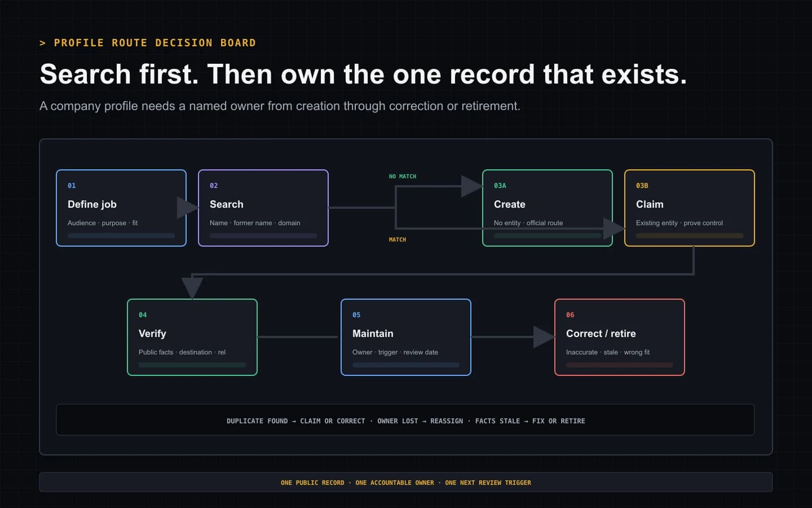Click the 'Owner · trigger · review date' text
Viewport: 812px width, 508px height.
click(395, 352)
